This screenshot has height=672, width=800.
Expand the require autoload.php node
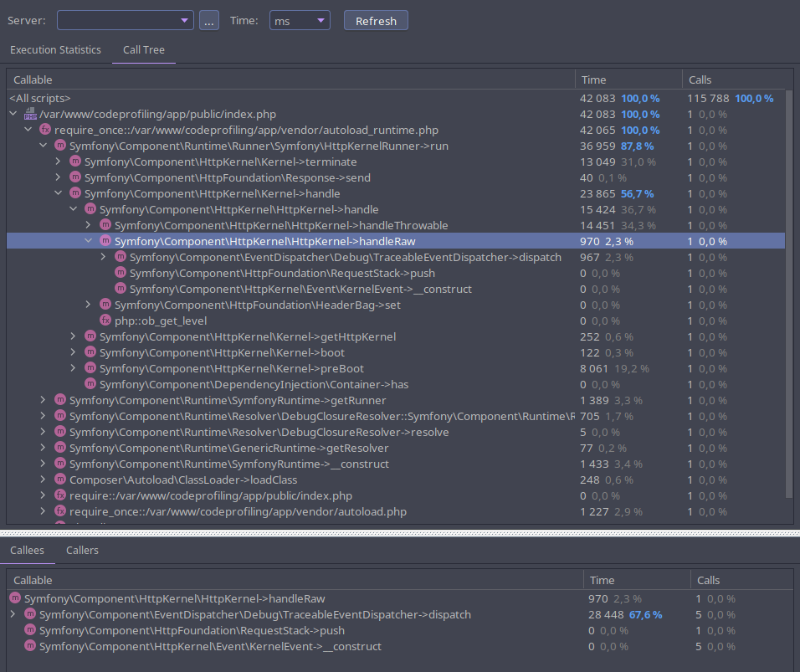[x=44, y=510]
